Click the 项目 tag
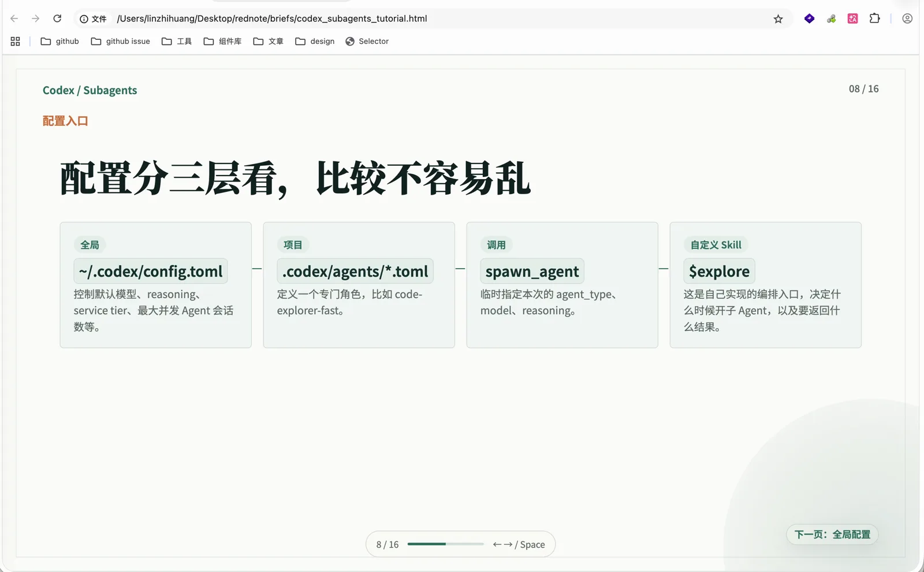Viewport: 924px width, 572px height. pyautogui.click(x=293, y=245)
